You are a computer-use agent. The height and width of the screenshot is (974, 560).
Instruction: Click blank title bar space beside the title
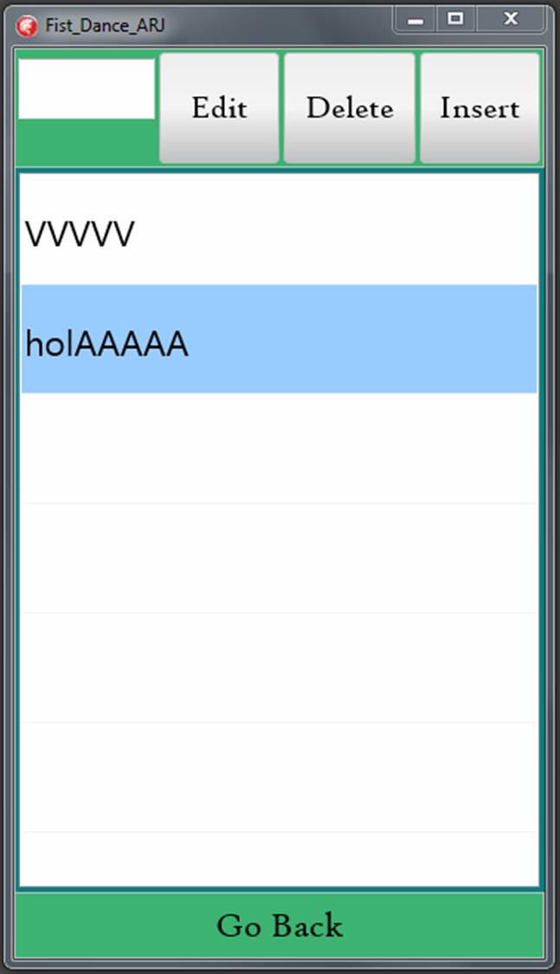(x=280, y=26)
